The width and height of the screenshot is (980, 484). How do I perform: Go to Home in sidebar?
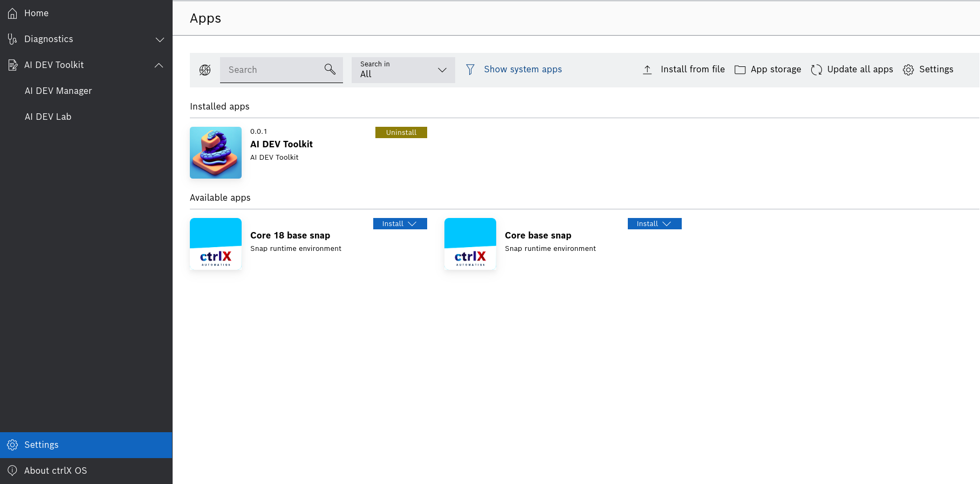(x=86, y=13)
